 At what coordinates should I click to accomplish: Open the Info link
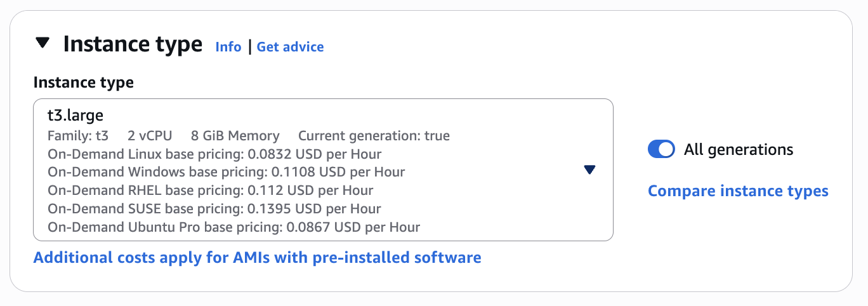click(228, 47)
